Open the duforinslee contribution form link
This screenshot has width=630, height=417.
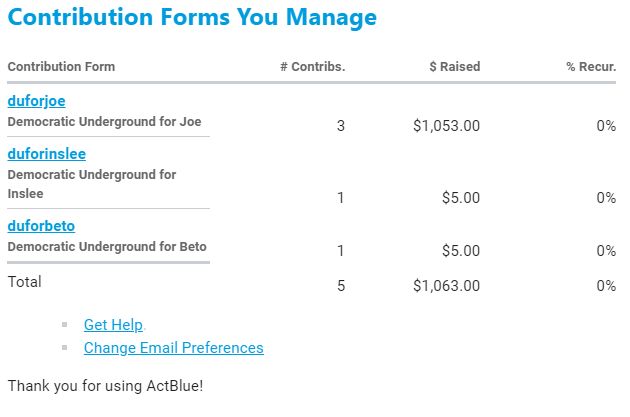point(46,154)
